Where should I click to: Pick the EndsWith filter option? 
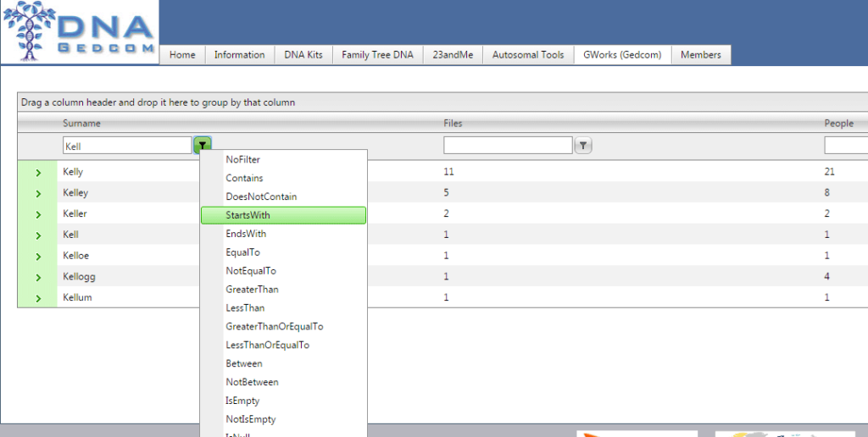tap(283, 234)
